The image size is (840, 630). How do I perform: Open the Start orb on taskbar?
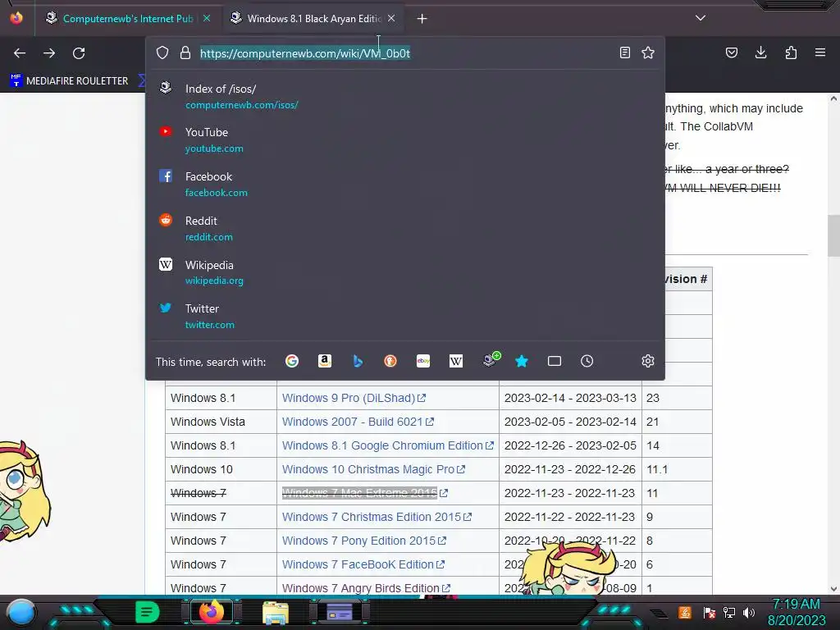pos(21,612)
